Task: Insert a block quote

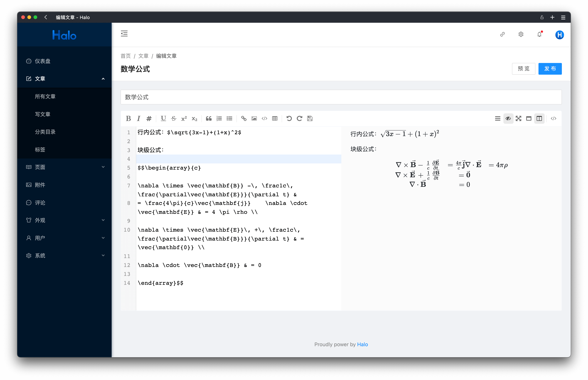Action: (x=209, y=118)
